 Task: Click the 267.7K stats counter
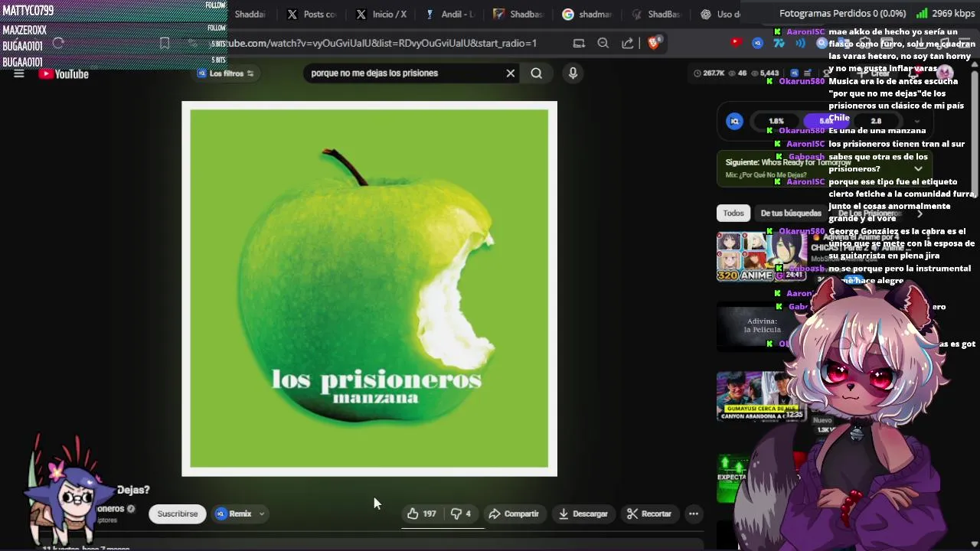click(709, 73)
